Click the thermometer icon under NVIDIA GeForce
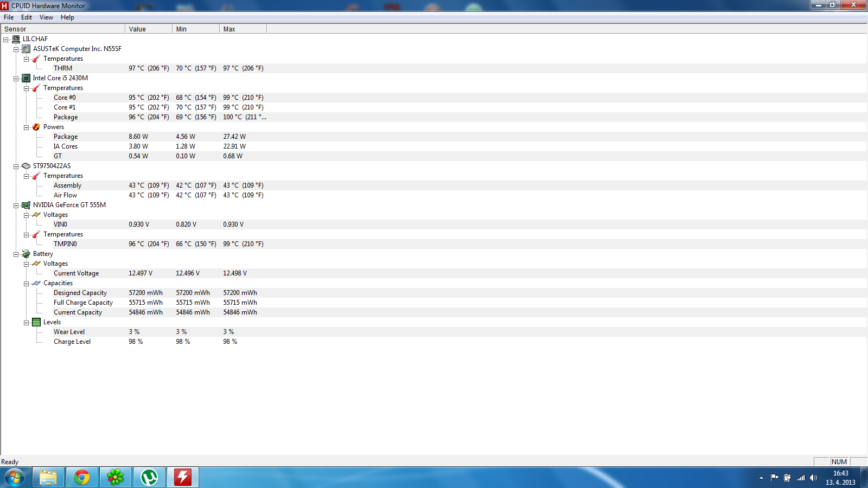This screenshot has height=488, width=868. point(36,234)
